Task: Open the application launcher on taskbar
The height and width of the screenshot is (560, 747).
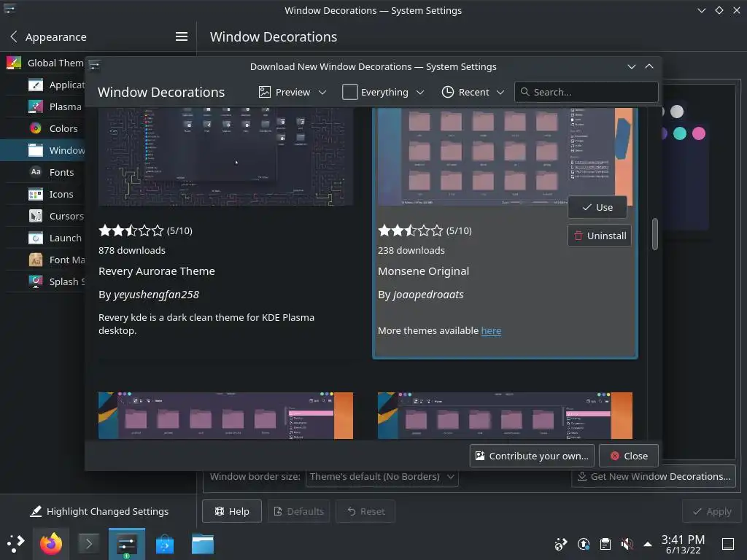Action: [x=16, y=544]
